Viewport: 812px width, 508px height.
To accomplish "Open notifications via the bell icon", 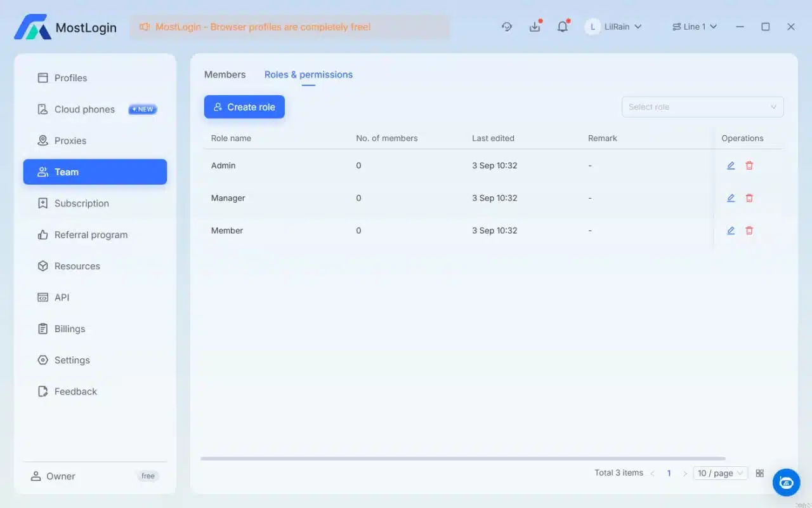I will (x=563, y=26).
